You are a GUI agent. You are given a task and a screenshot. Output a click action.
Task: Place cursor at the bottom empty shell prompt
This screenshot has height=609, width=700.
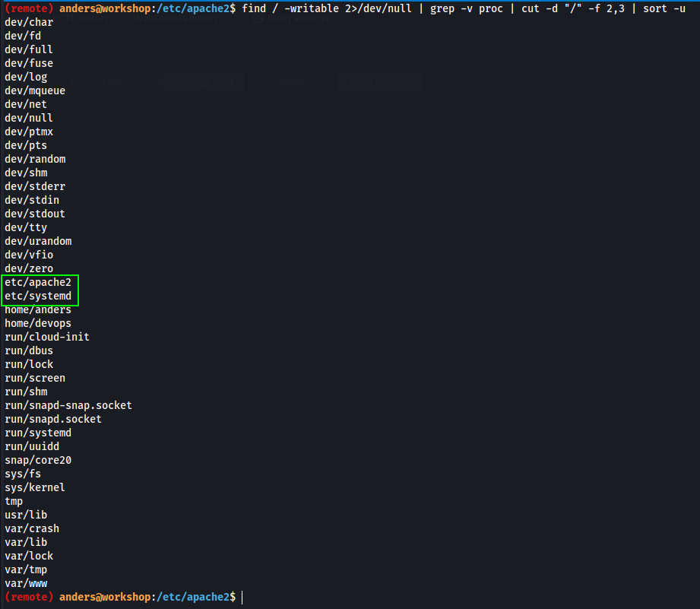[242, 597]
